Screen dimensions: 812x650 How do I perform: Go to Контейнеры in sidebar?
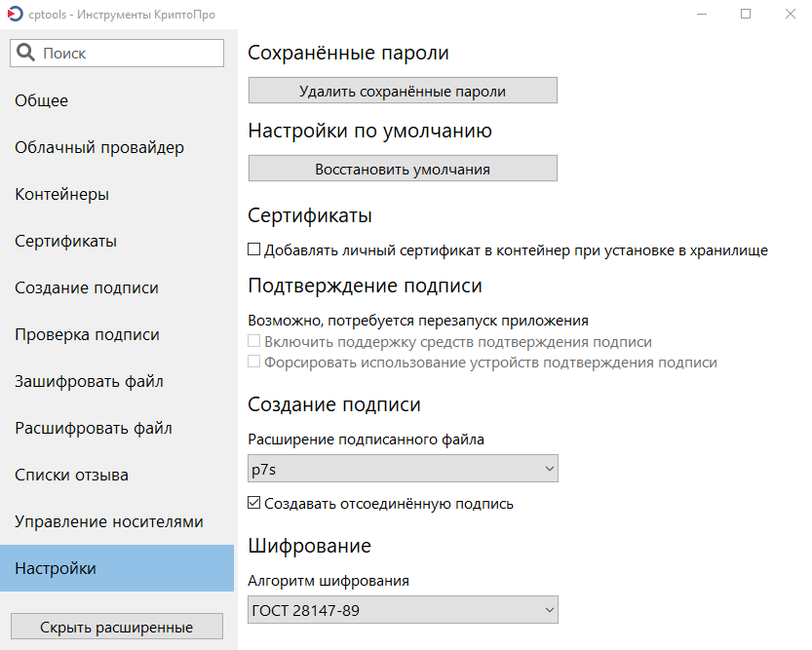point(61,194)
